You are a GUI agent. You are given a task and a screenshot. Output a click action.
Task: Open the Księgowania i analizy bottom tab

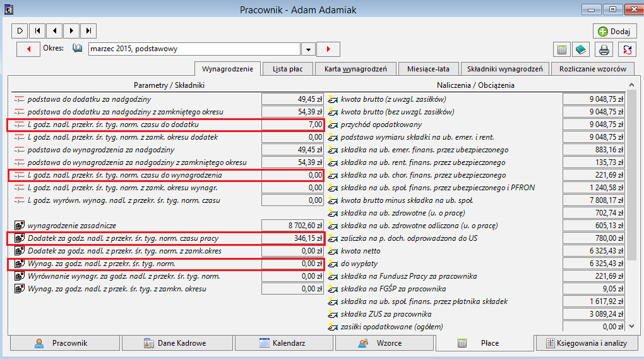point(587,343)
